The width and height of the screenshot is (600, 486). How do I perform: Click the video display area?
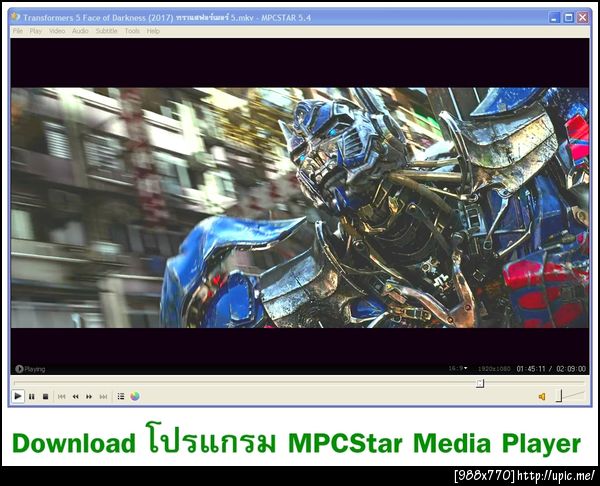point(300,206)
